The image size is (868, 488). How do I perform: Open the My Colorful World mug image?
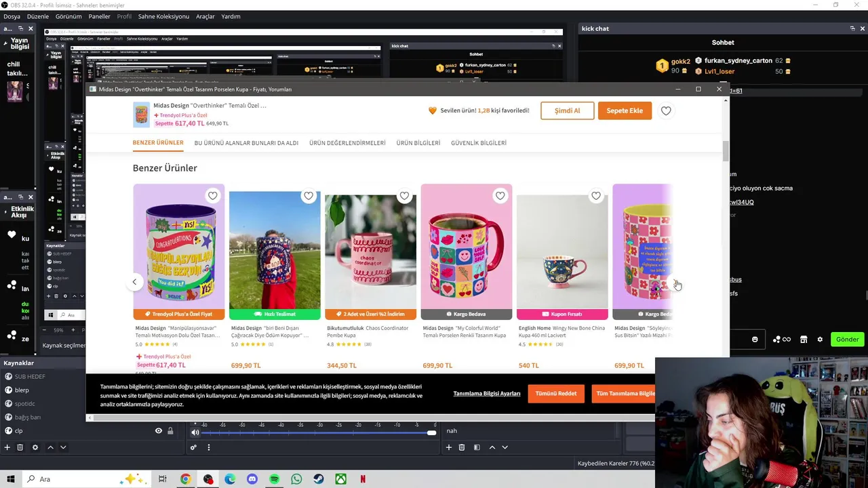(467, 247)
